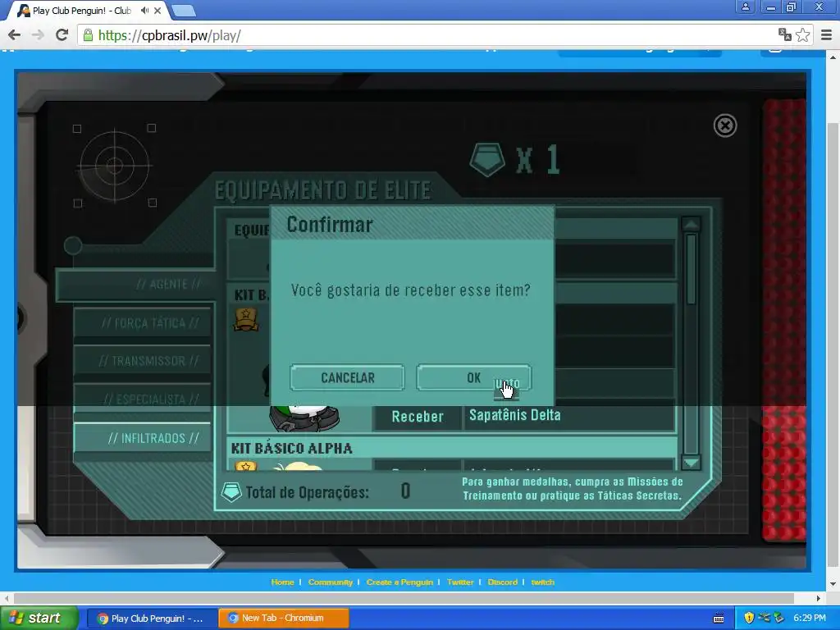Bookmark the page with the star icon
The width and height of the screenshot is (840, 630).
pyautogui.click(x=802, y=35)
